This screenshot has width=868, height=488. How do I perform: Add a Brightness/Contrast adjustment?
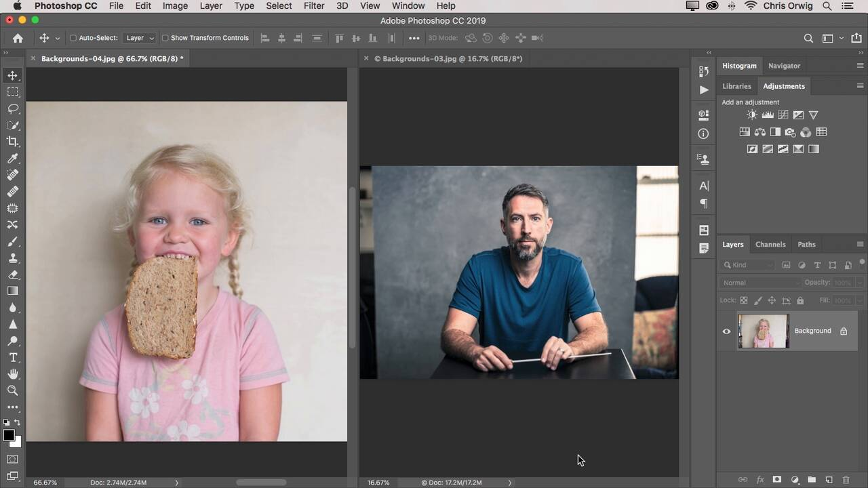tap(751, 115)
